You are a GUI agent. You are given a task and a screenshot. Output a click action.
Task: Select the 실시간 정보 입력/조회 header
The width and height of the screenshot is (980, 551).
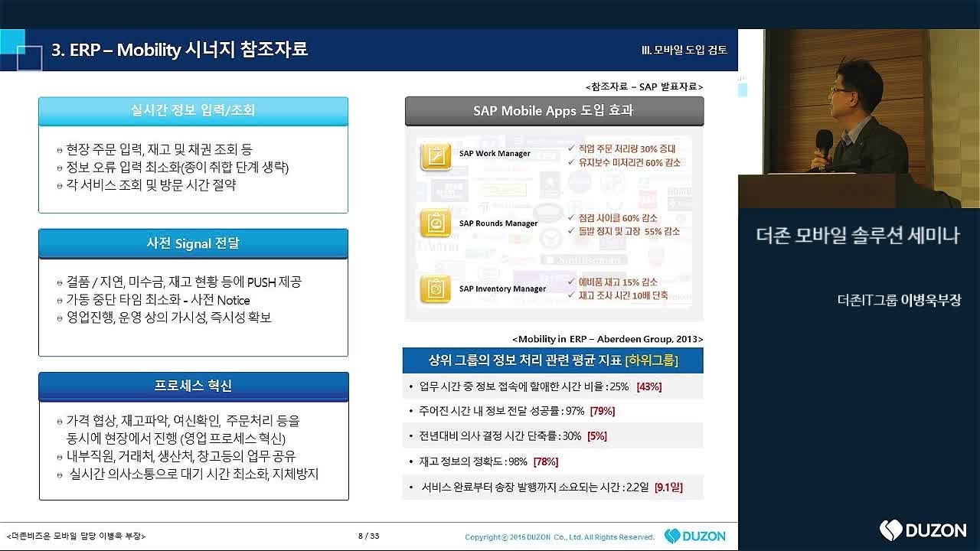point(193,111)
